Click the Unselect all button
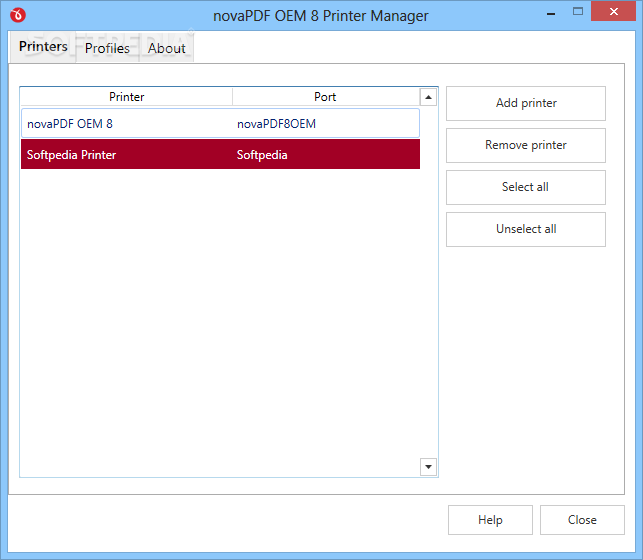643x560 pixels. pos(526,229)
